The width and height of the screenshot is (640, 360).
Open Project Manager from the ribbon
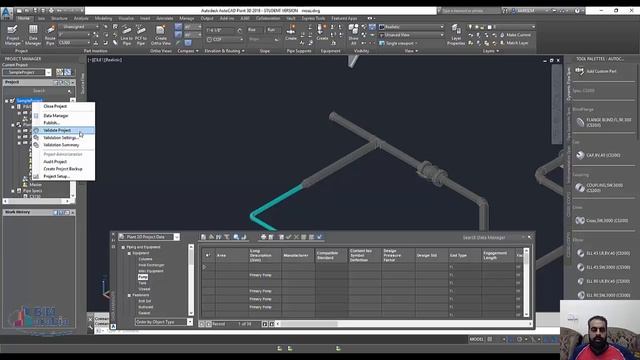tap(13, 34)
